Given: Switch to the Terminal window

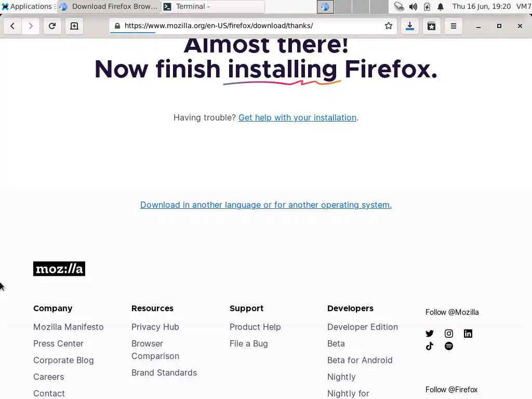Looking at the screenshot, I should coord(213,6).
